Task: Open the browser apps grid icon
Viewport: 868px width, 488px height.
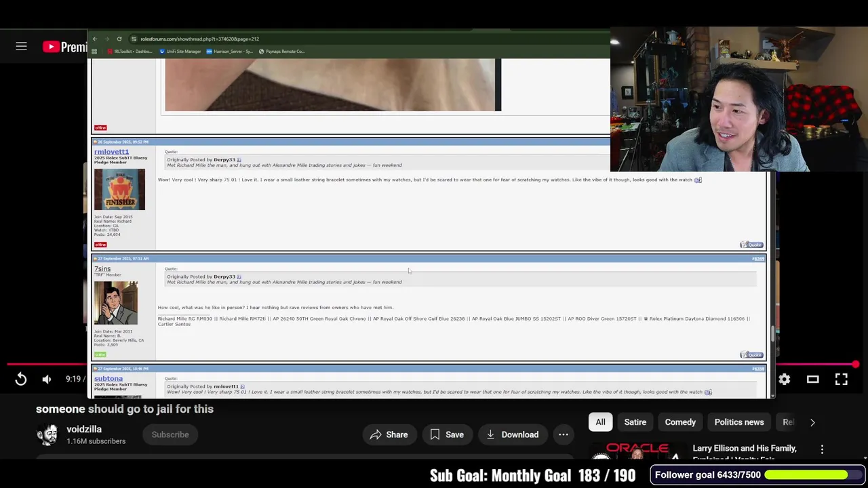Action: [x=94, y=52]
